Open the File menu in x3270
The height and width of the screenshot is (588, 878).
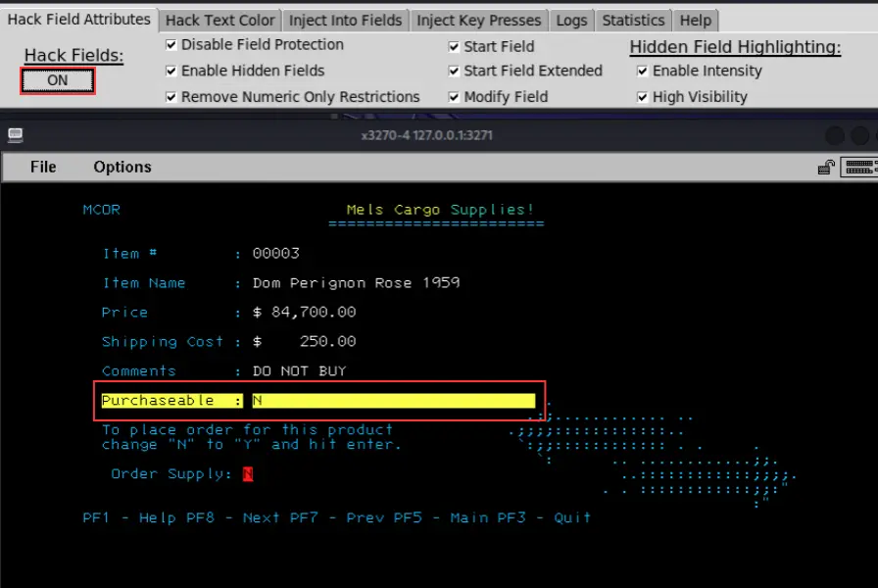click(x=43, y=167)
